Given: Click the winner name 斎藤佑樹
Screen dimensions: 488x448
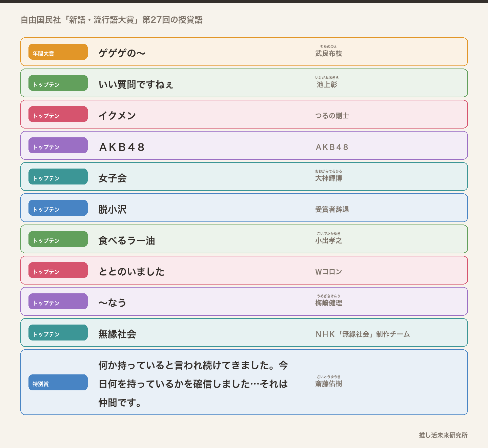Looking at the screenshot, I should [x=328, y=384].
